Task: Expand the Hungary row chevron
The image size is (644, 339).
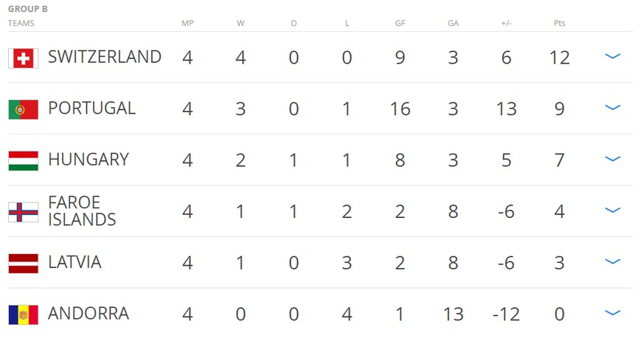Action: pos(612,159)
